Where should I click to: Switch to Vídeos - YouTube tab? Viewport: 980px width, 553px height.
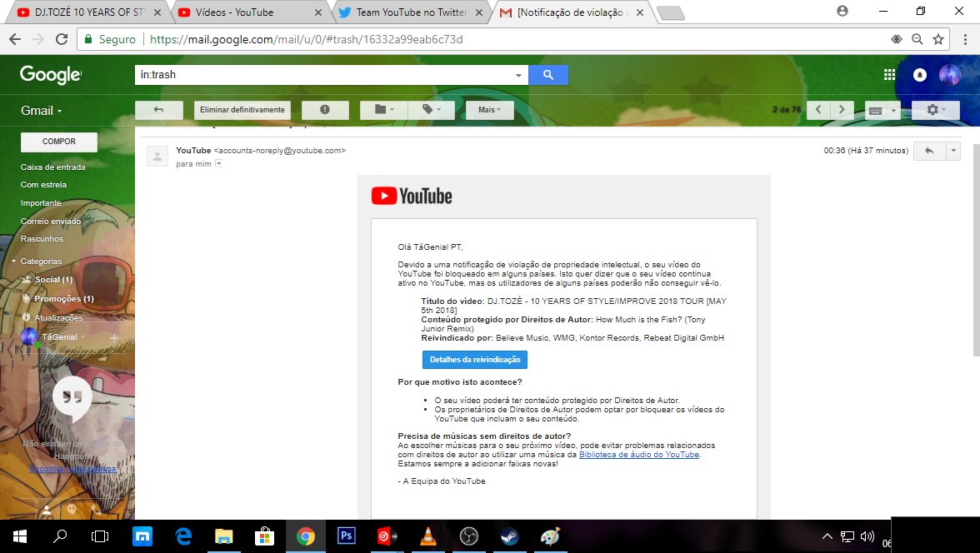pos(248,12)
